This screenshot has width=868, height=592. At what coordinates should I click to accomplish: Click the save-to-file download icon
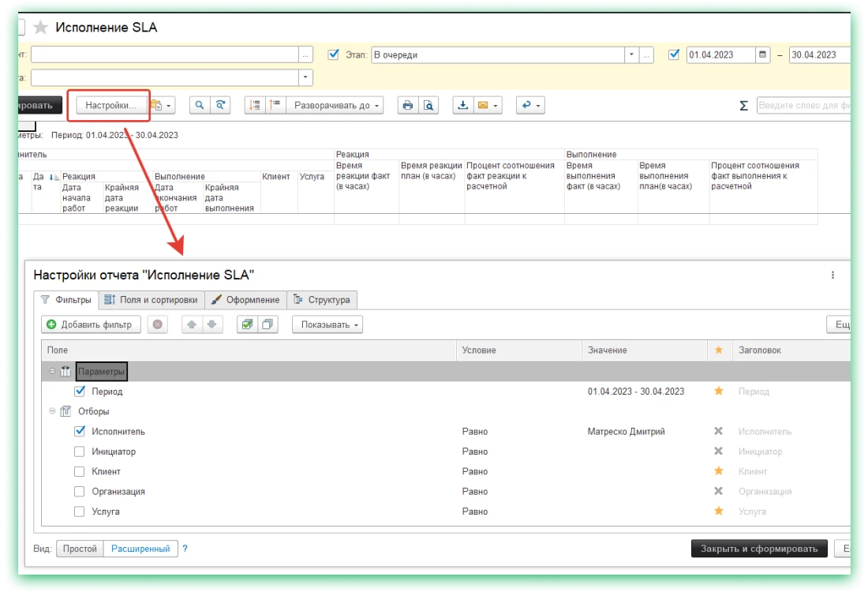tap(463, 105)
